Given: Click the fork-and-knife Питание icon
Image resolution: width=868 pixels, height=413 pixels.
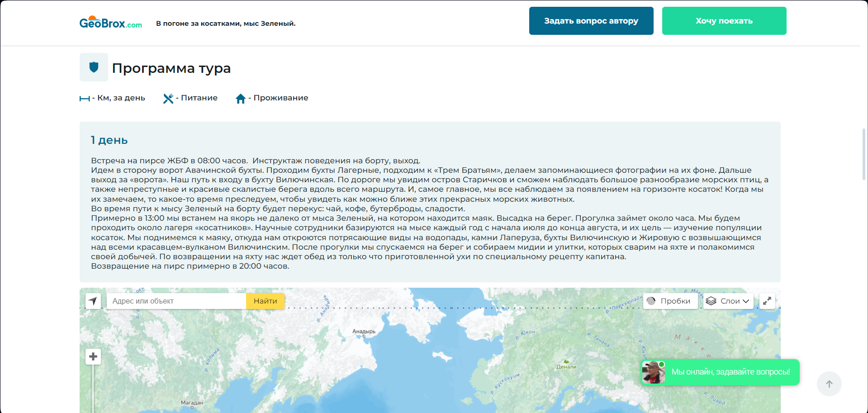Looking at the screenshot, I should tap(168, 98).
